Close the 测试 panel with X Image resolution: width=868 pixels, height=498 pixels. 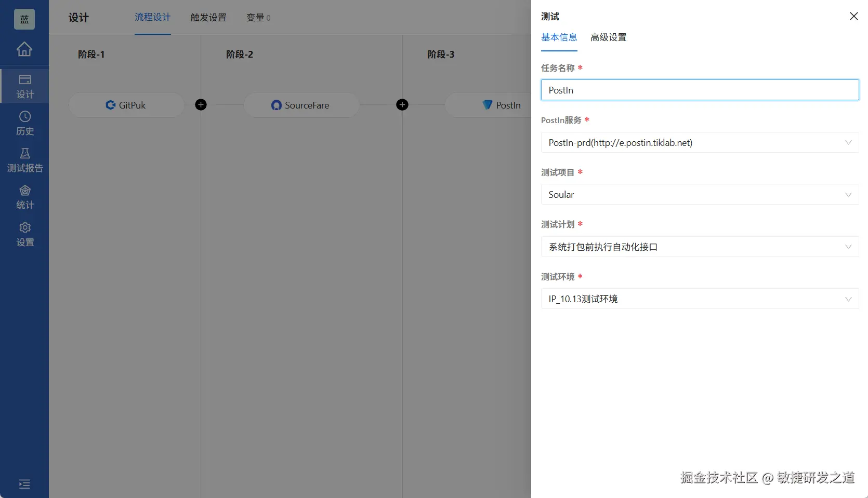point(853,16)
